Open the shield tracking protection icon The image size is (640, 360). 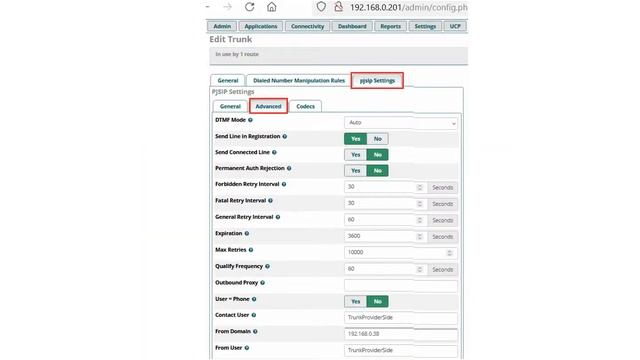pos(321,7)
